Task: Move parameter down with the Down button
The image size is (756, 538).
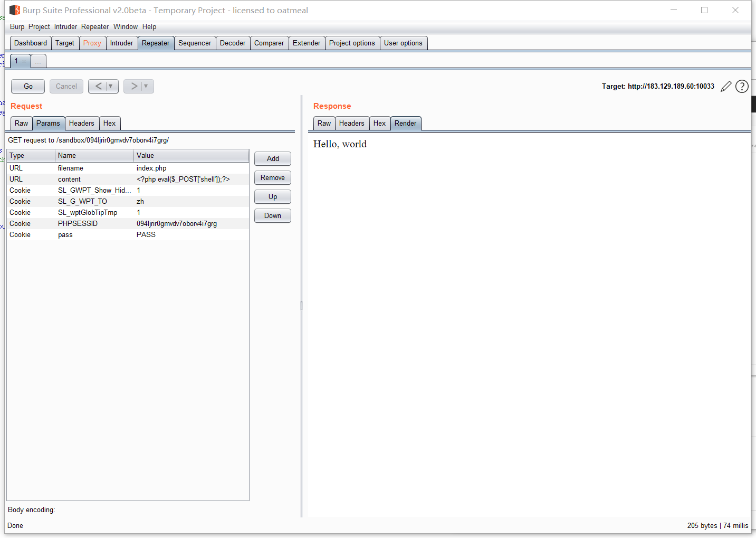Action: pos(273,216)
